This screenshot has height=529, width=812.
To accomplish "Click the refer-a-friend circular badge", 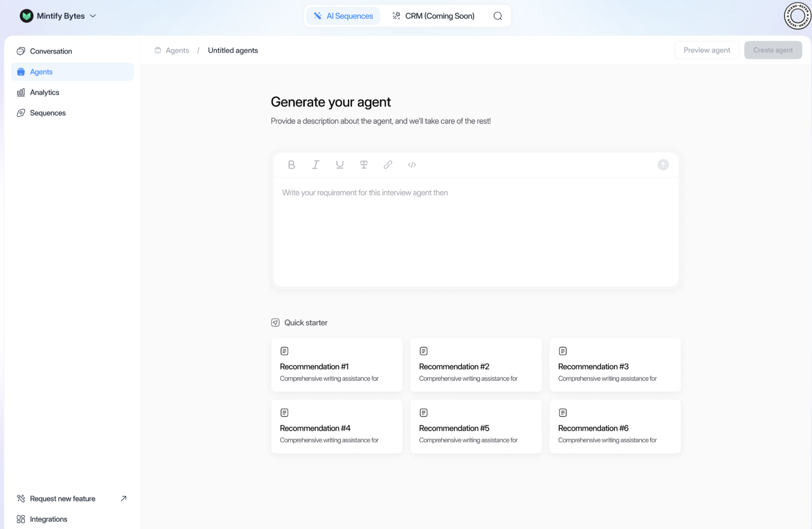I will pyautogui.click(x=797, y=16).
